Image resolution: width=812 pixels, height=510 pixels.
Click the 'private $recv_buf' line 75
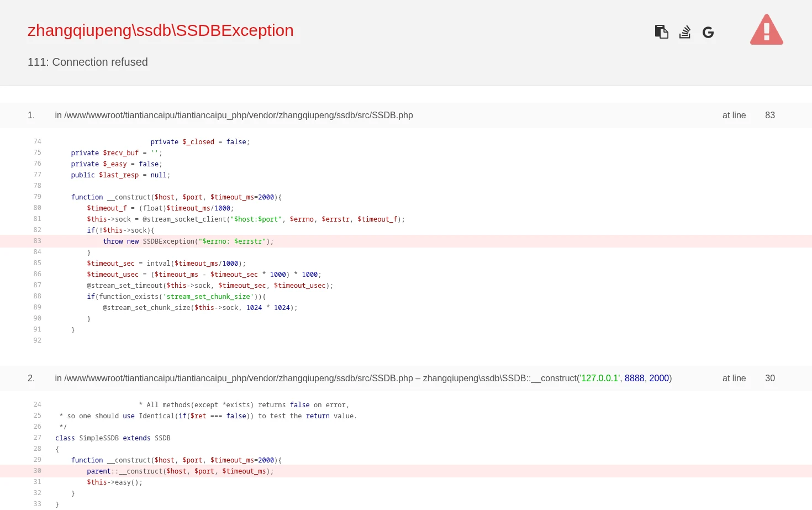point(117,153)
